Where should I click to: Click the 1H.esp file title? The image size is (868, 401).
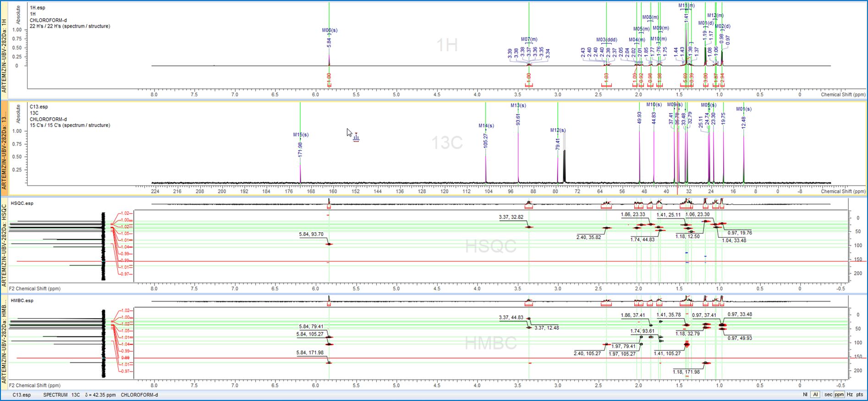coord(38,8)
